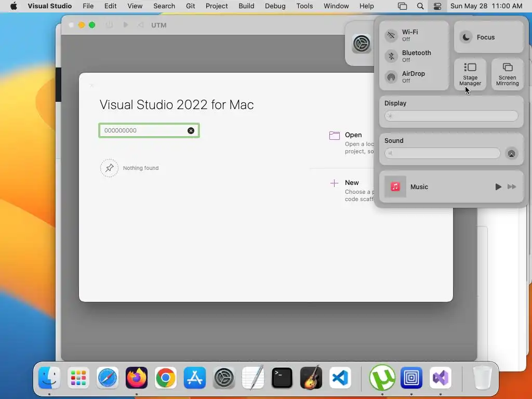532x399 pixels.
Task: Adjust the Sound volume slider
Action: coord(443,153)
